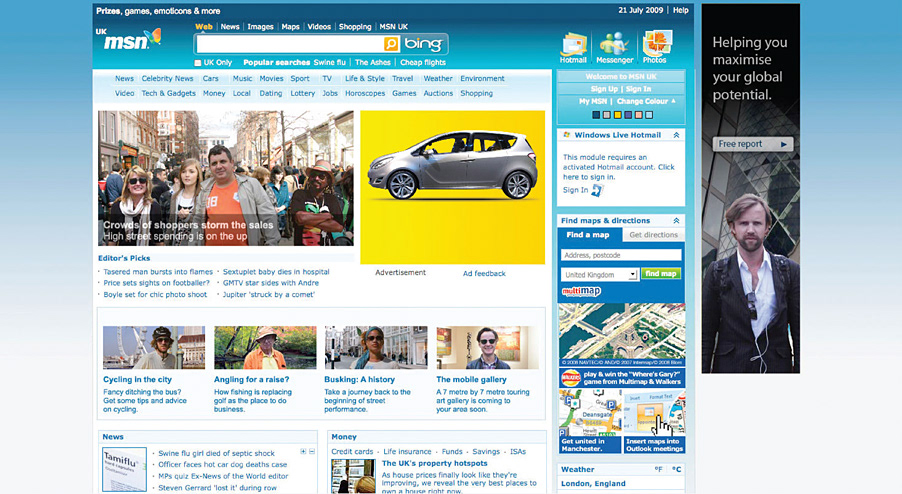Image resolution: width=902 pixels, height=494 pixels.
Task: Click the Sign Up link
Action: (604, 89)
